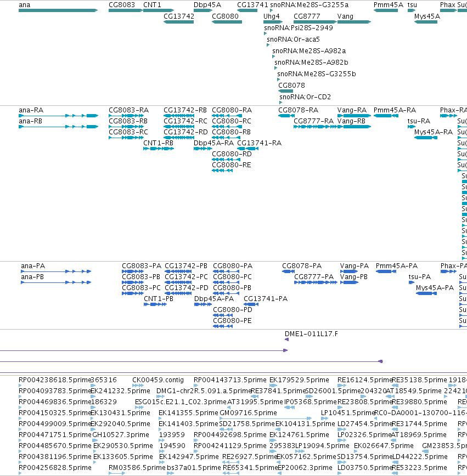Click the tsu-PA protein label
This screenshot has height=476, width=467.
(x=420, y=277)
